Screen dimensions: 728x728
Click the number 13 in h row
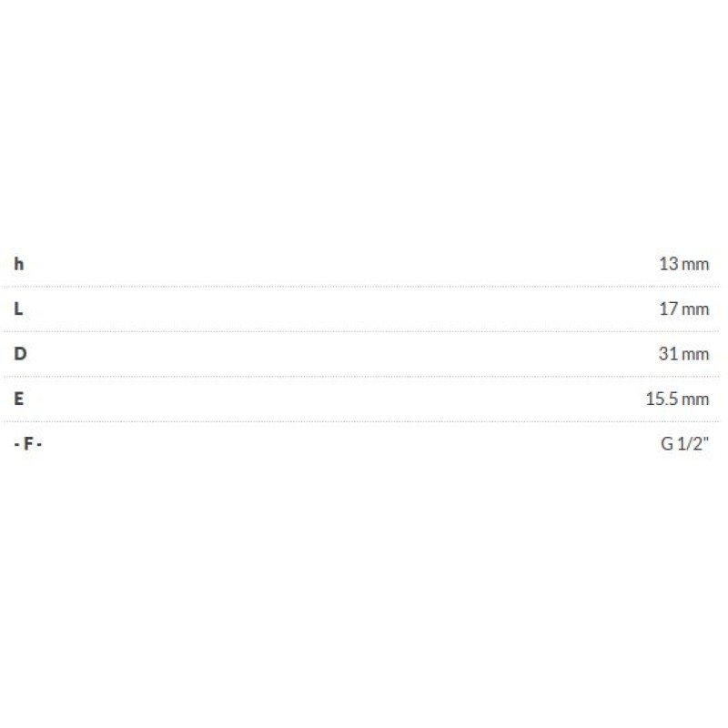click(x=668, y=264)
